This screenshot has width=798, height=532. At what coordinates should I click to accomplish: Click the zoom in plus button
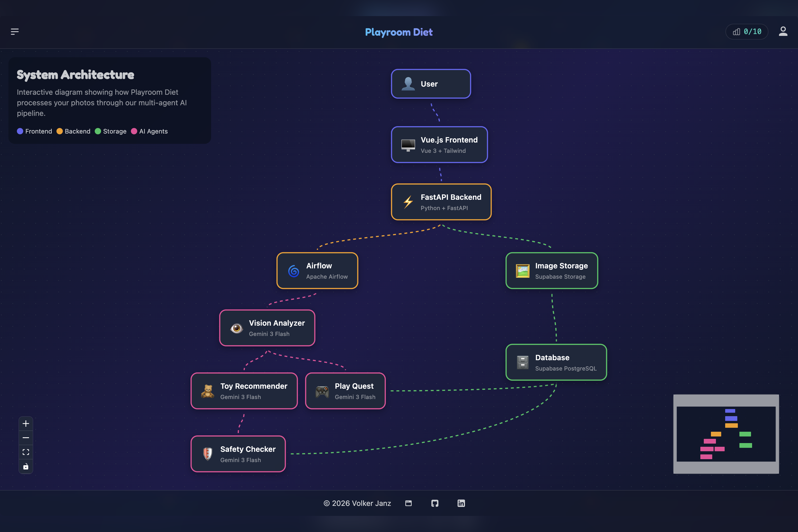point(26,424)
